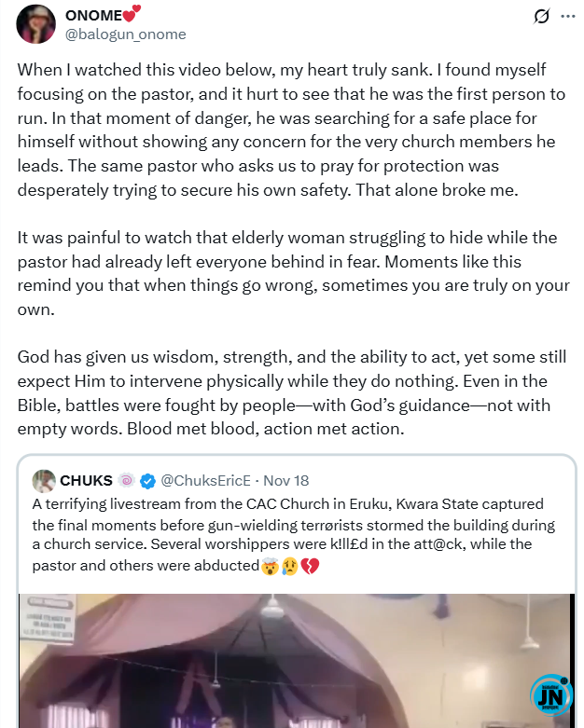Screen dimensions: 584x728
Task: Play the church livestream video thumbnail
Action: 295,660
